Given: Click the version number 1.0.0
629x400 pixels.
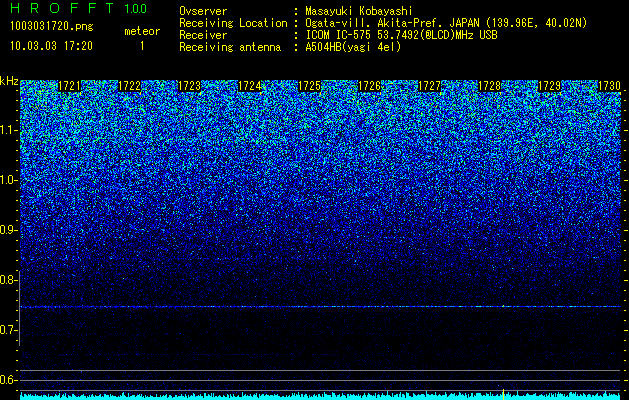Looking at the screenshot, I should point(136,9).
